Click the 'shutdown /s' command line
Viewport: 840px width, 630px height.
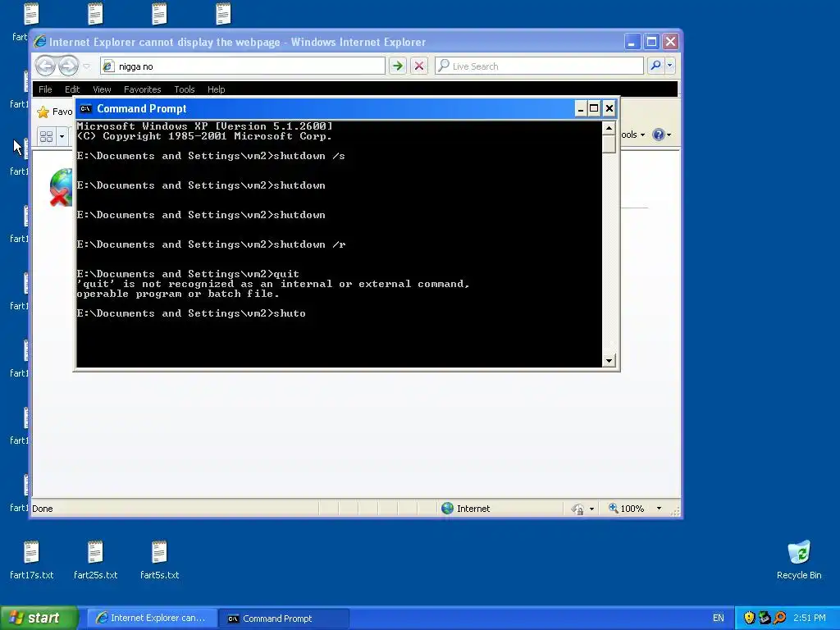click(x=211, y=156)
